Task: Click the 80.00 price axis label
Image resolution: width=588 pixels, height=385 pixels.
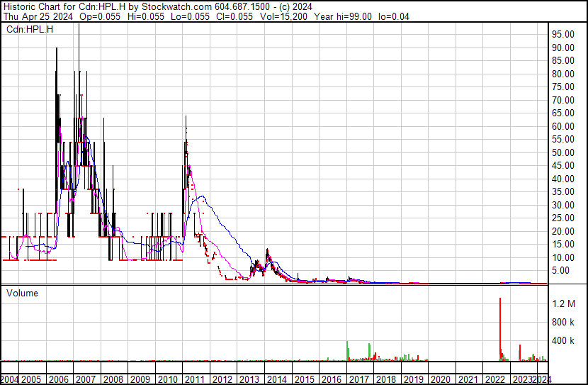Action: coord(563,74)
